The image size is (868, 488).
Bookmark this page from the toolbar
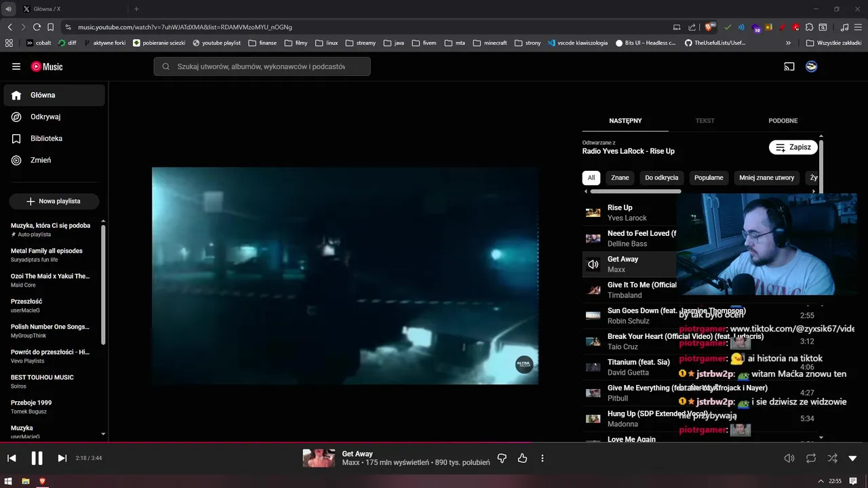coord(50,27)
